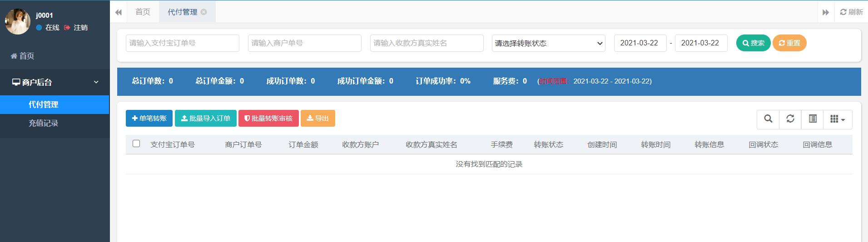Click the green 搜索 button
The width and height of the screenshot is (868, 242).
click(753, 43)
